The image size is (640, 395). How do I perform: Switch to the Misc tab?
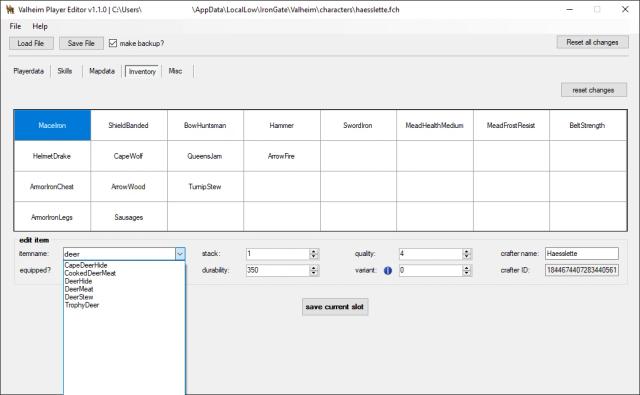click(175, 71)
